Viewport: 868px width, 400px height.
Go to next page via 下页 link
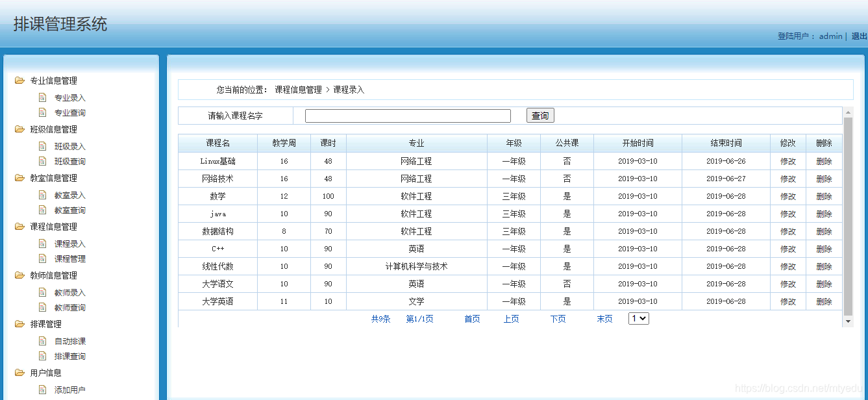pos(557,318)
